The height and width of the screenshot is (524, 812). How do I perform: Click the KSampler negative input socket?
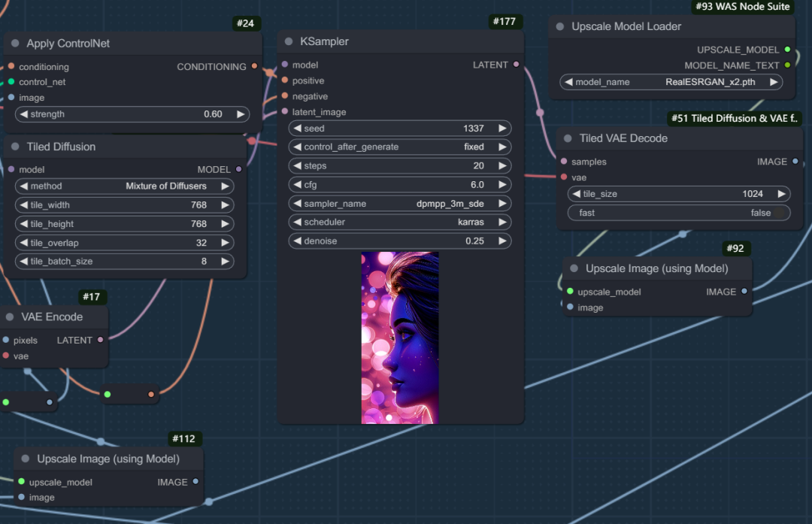click(x=285, y=95)
